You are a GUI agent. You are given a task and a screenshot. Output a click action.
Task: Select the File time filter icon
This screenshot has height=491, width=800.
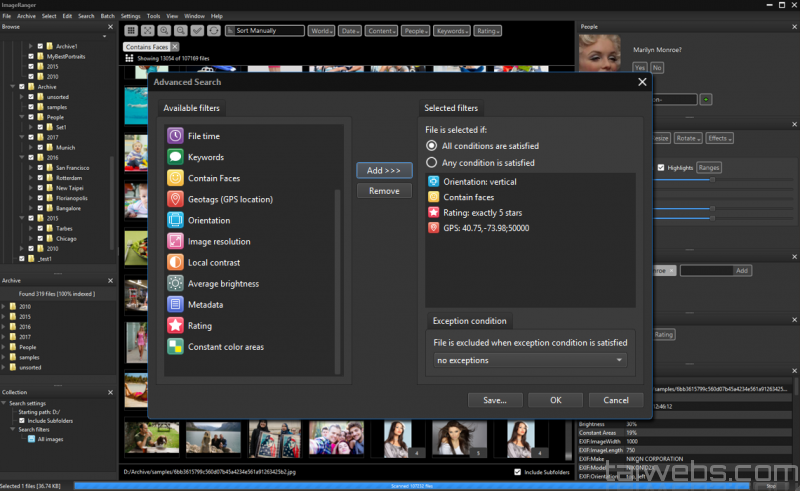[175, 136]
